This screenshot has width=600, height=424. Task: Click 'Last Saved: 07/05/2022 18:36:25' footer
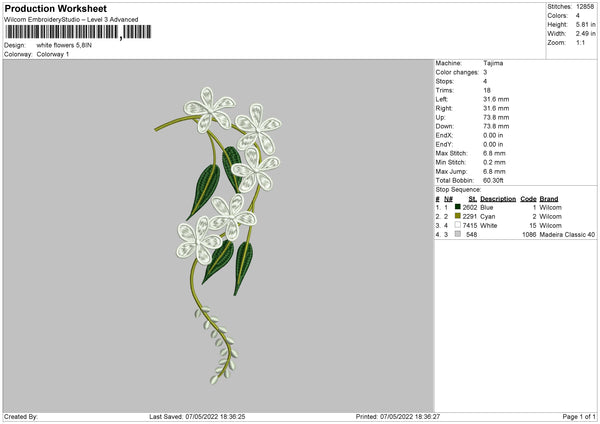tap(197, 417)
